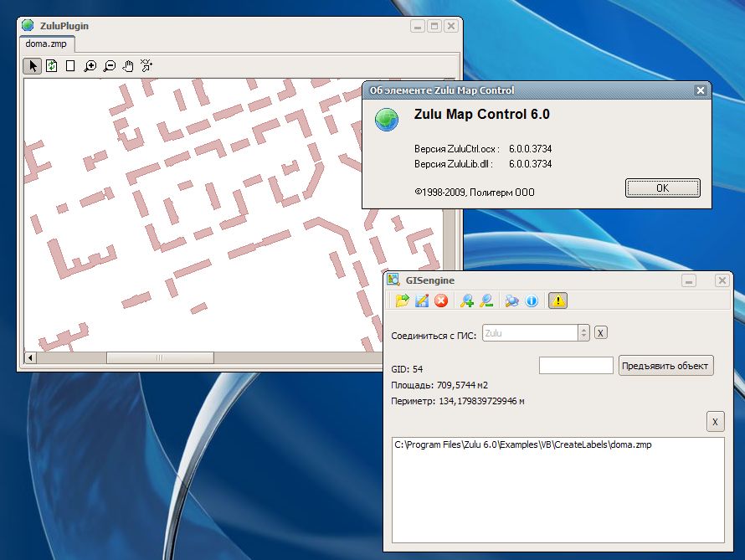Click the left scroll arrow in ZuluPlugin map
Image resolution: width=745 pixels, height=560 pixels.
click(x=30, y=357)
